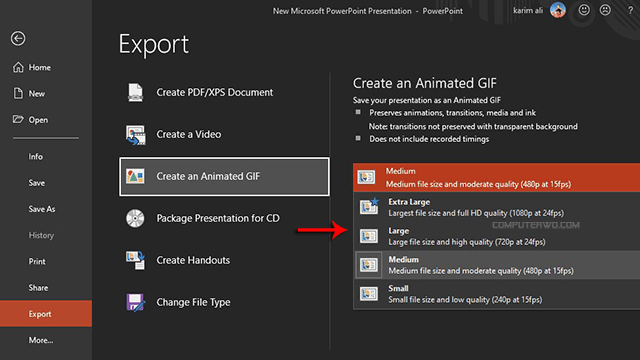Click the 'Create an Animated GIF' heading
Image resolution: width=640 pixels, height=360 pixels.
tap(424, 83)
